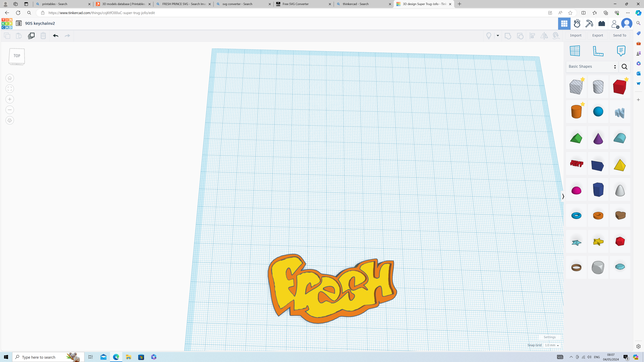Viewport: 644px width, 362px height.
Task: Pick the red Box shape
Action: pos(620,87)
